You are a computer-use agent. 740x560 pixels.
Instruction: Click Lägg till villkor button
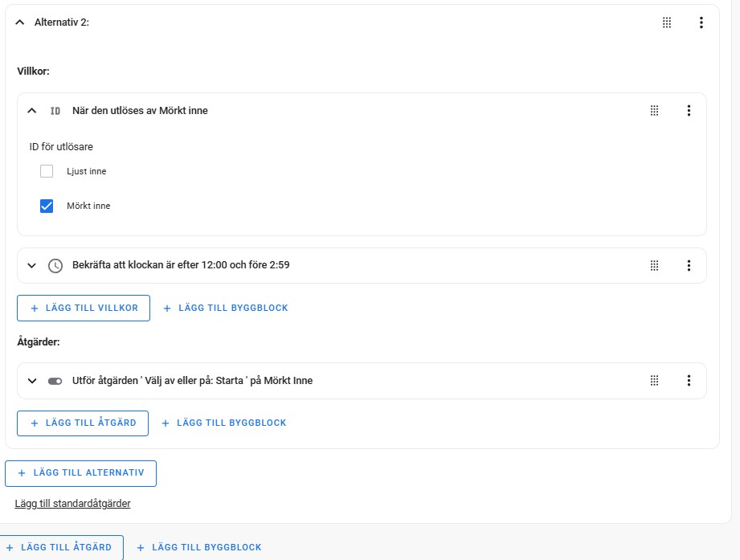(x=84, y=308)
